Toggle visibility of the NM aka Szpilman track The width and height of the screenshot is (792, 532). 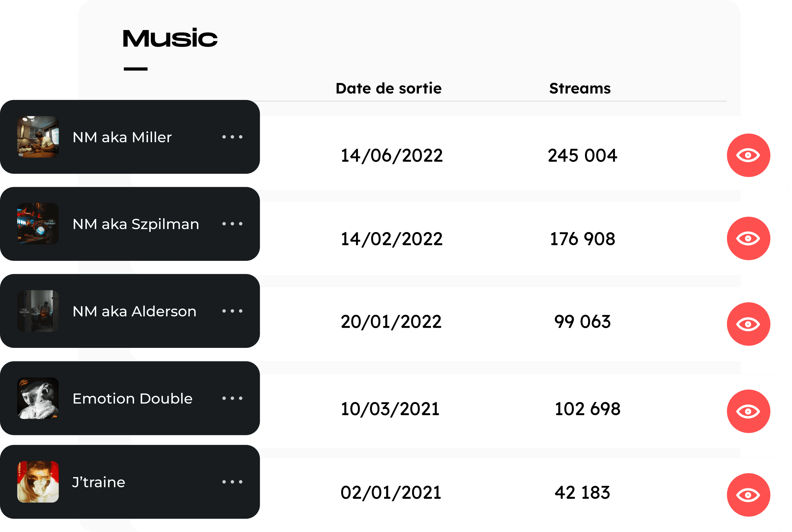(748, 239)
